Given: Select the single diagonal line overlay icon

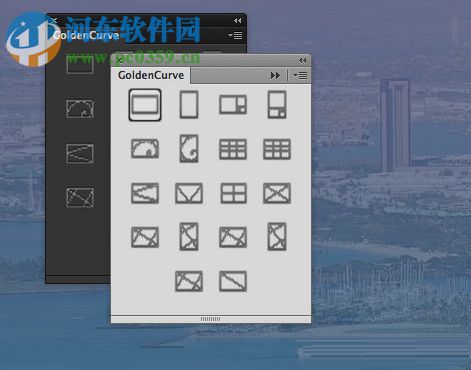Looking at the screenshot, I should (x=233, y=281).
